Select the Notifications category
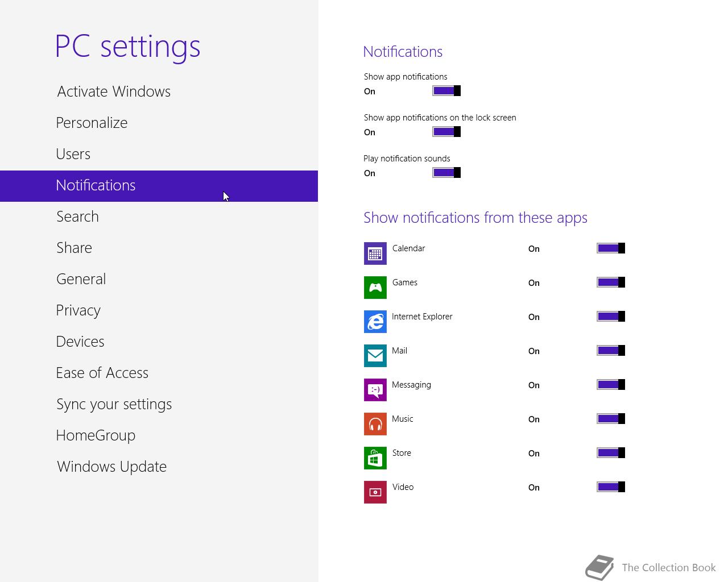Screen dimensions: 728x582 click(x=159, y=186)
